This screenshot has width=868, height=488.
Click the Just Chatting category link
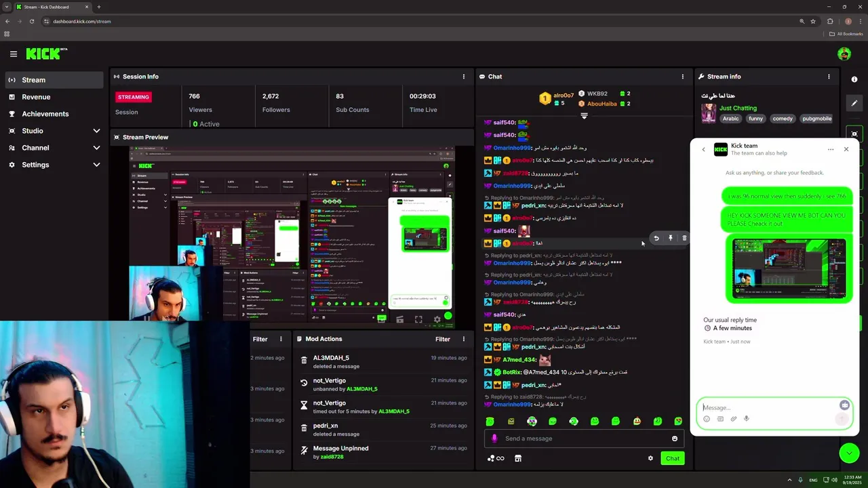(x=738, y=108)
